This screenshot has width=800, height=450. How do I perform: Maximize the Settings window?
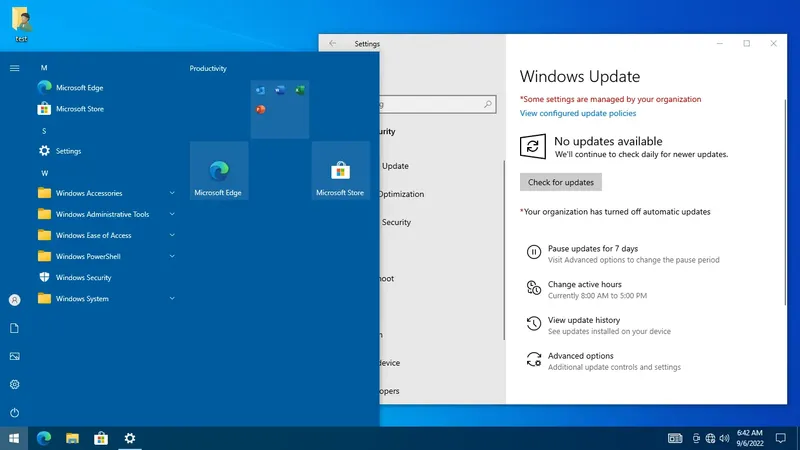point(746,43)
